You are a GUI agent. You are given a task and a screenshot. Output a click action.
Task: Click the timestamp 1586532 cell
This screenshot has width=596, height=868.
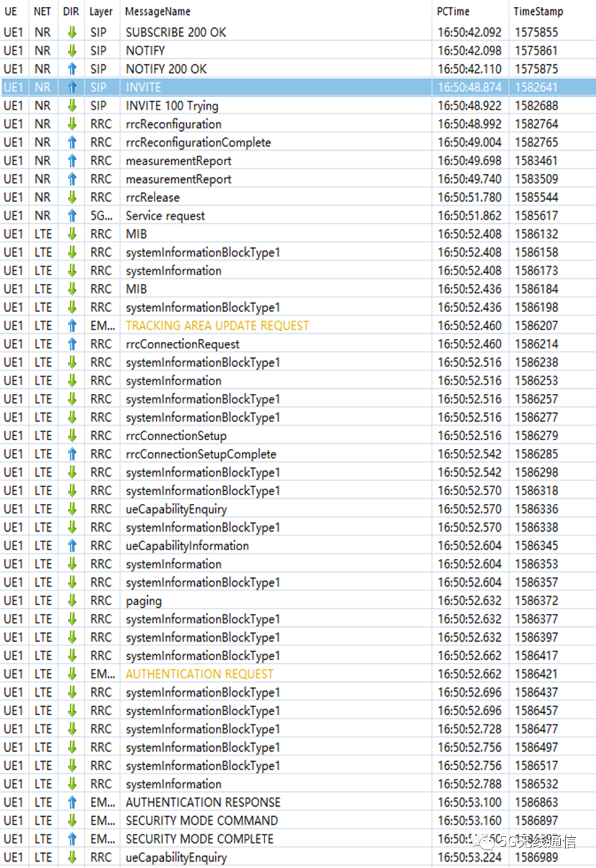(x=536, y=784)
